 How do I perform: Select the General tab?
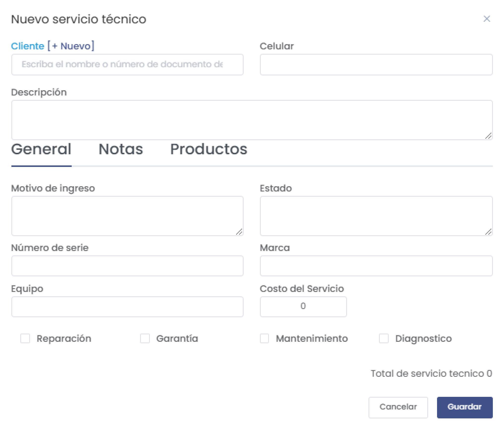[41, 149]
